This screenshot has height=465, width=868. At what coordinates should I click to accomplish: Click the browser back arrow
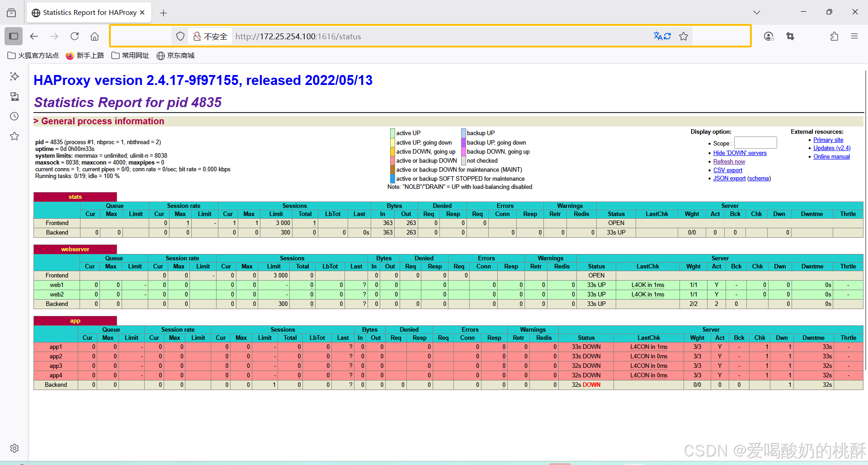point(34,36)
